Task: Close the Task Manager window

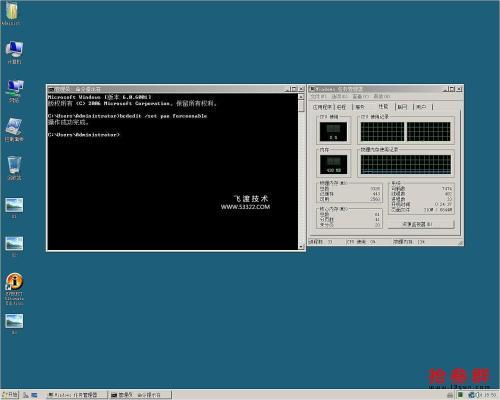Action: click(x=459, y=89)
